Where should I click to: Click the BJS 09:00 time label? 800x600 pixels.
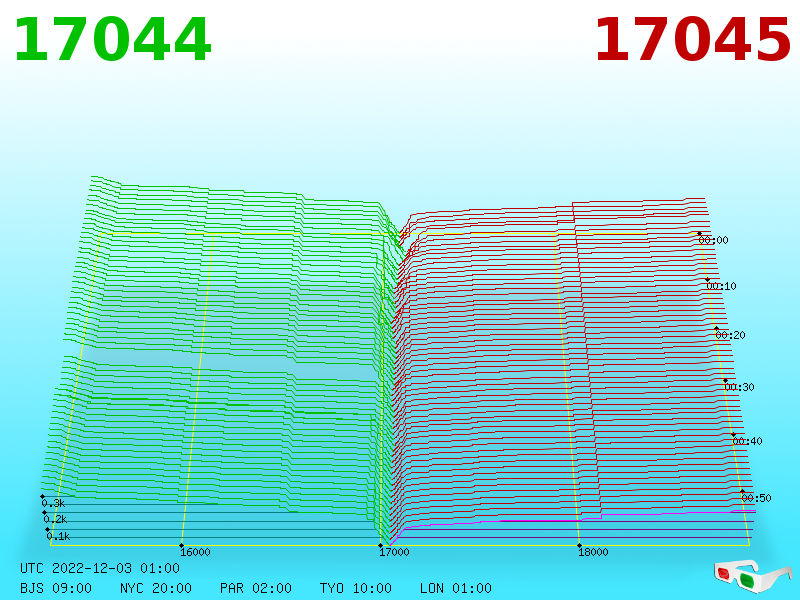coord(56,588)
